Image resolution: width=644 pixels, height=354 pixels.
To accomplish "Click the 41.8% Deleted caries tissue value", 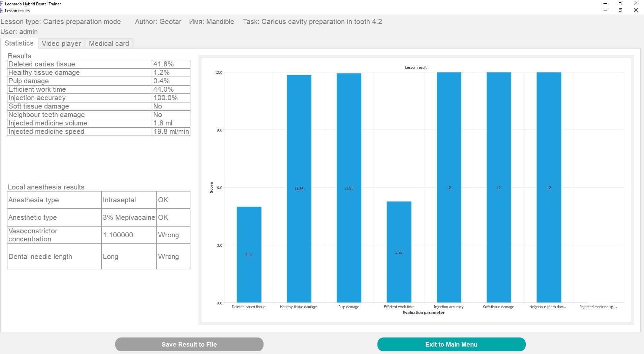I will (x=171, y=64).
